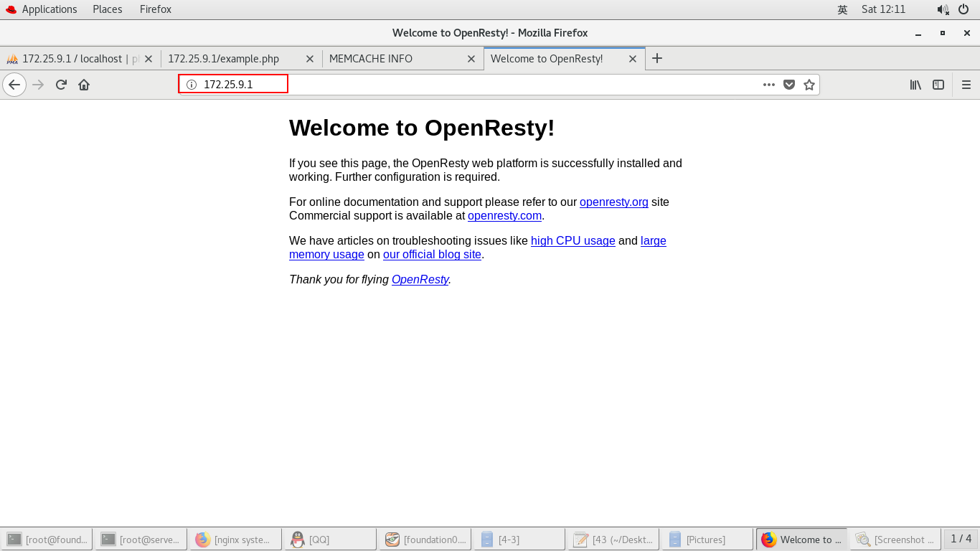980x551 pixels.
Task: Click the Welcome to OpenResty! heading
Action: coord(422,128)
